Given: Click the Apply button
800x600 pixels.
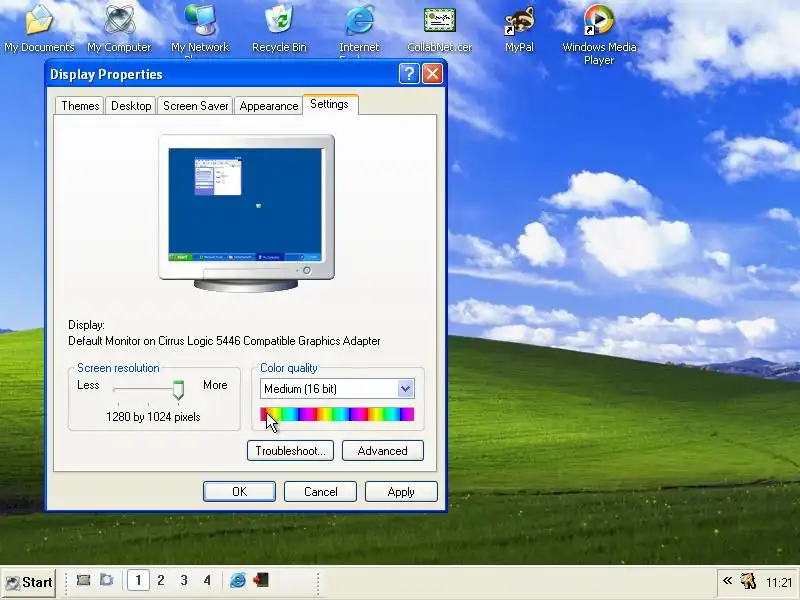Looking at the screenshot, I should pos(401,491).
